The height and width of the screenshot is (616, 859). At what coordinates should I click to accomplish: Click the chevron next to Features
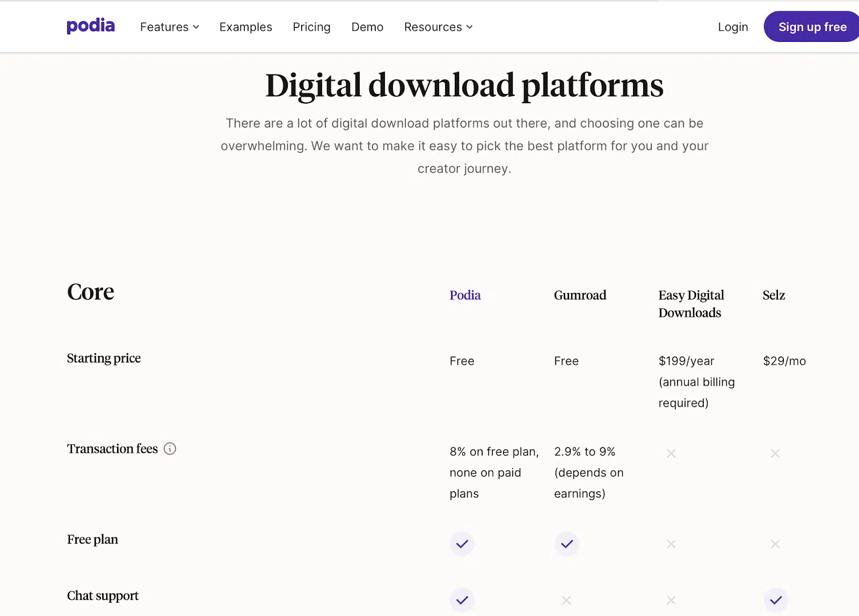pyautogui.click(x=196, y=27)
